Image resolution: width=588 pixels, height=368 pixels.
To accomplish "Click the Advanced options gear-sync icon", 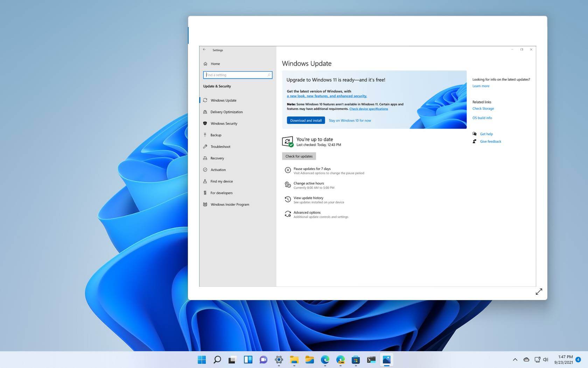I will pyautogui.click(x=288, y=214).
